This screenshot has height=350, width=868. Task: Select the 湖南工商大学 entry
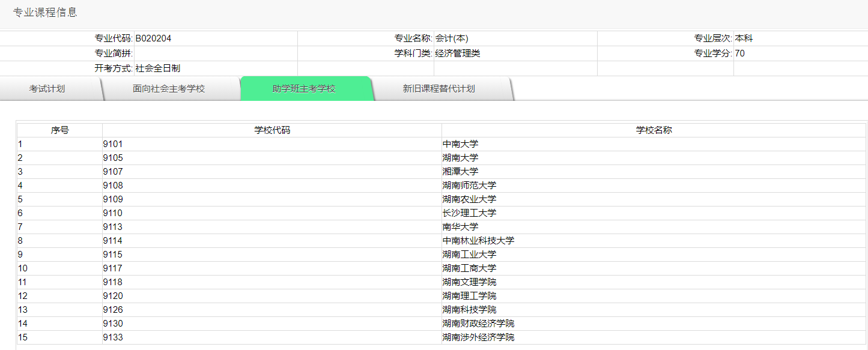pyautogui.click(x=467, y=268)
